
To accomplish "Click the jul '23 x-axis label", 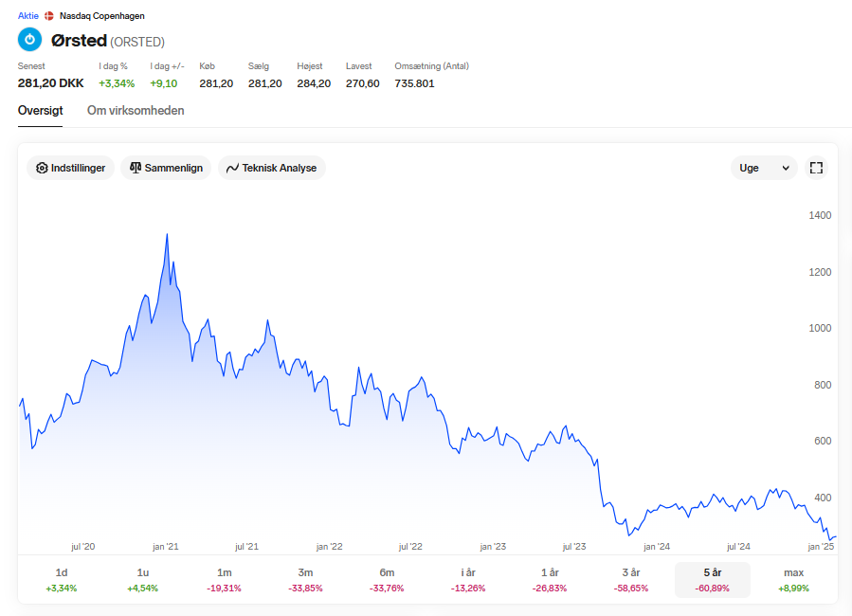I will pos(574,547).
